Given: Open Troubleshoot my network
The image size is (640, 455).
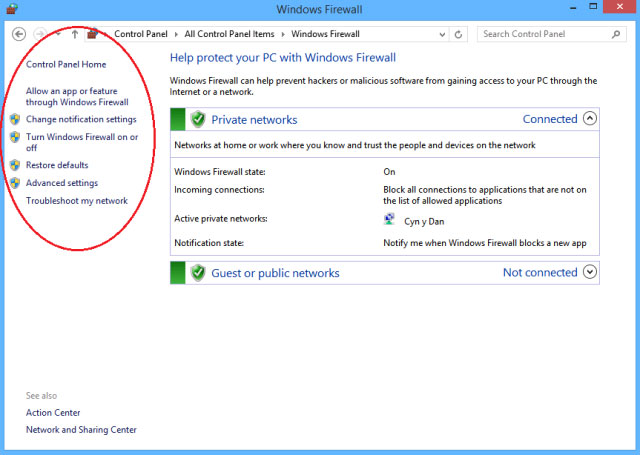Looking at the screenshot, I should [77, 201].
